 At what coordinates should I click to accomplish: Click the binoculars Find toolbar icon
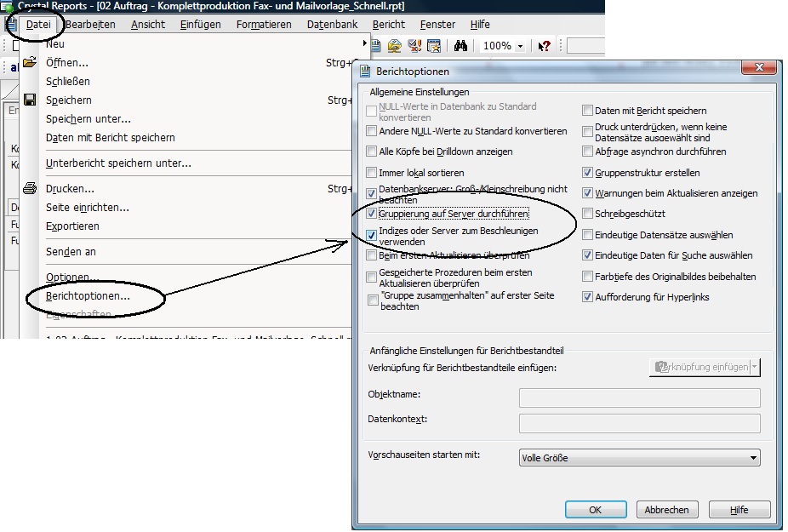tap(460, 46)
